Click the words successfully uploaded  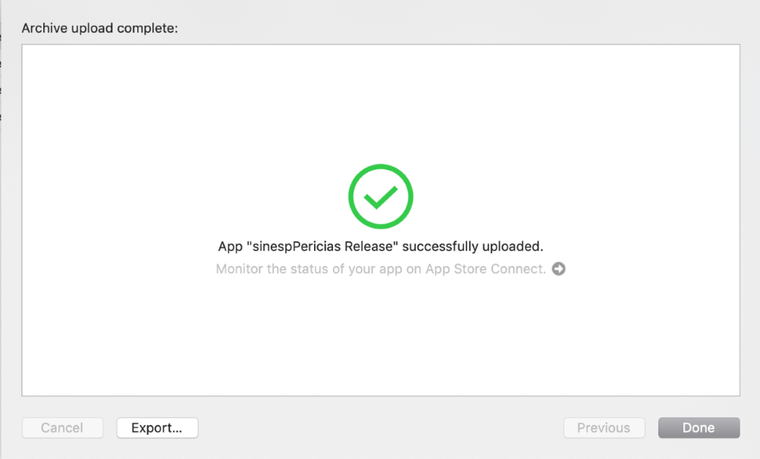473,246
